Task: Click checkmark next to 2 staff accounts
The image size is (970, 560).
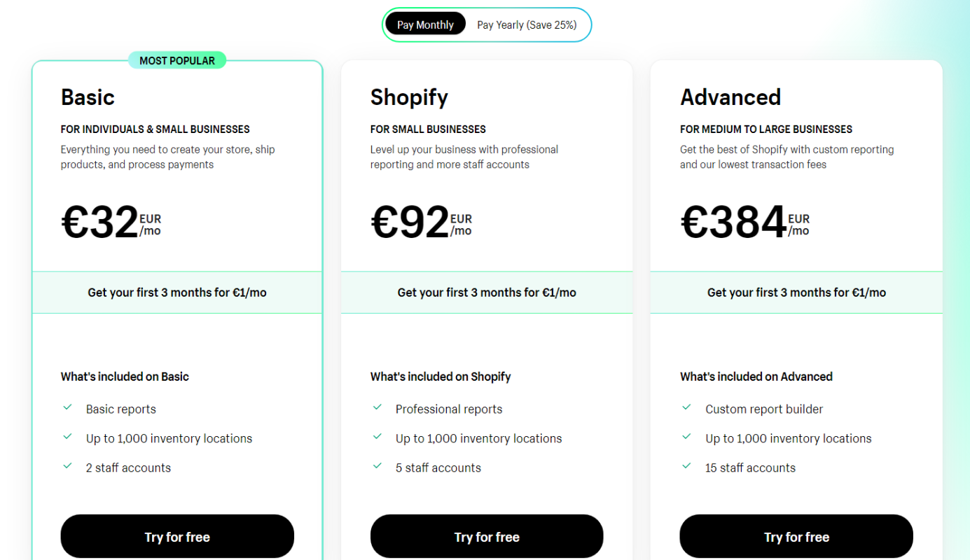Action: 68,466
